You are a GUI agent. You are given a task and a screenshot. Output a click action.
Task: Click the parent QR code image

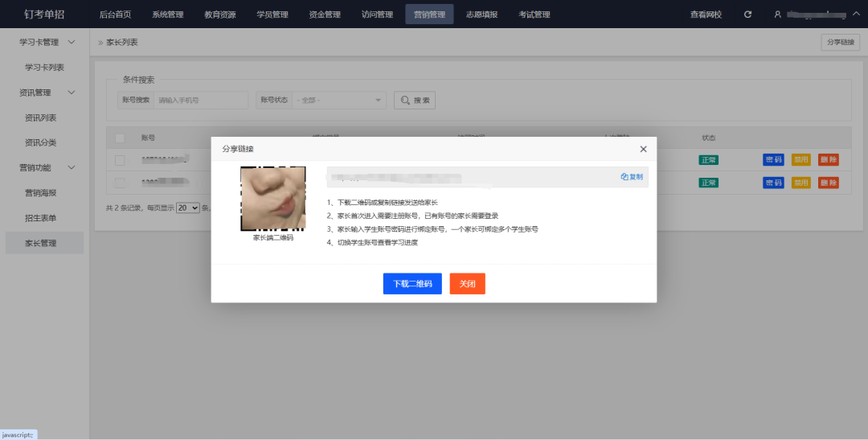[x=273, y=199]
